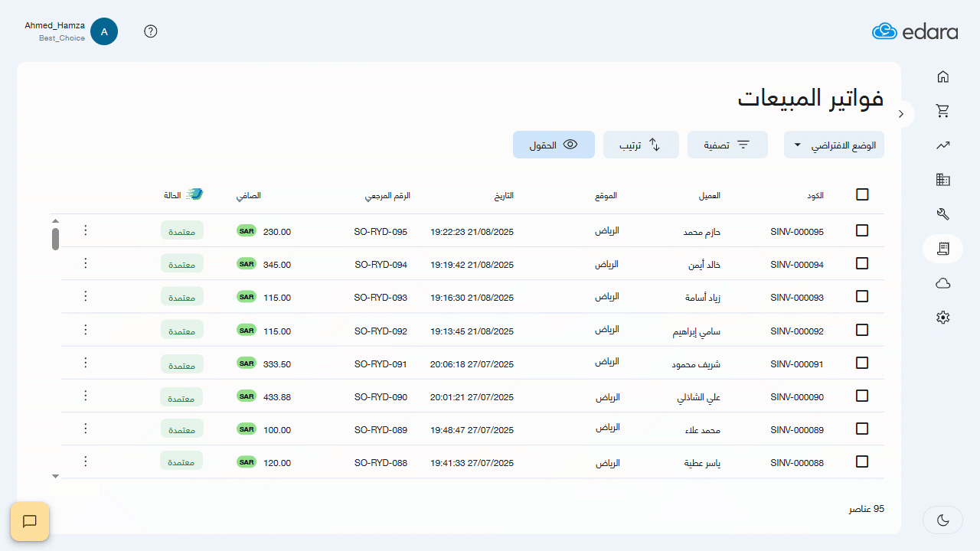Image resolution: width=980 pixels, height=551 pixels.
Task: Open the wrench tools sidebar icon
Action: click(x=943, y=214)
